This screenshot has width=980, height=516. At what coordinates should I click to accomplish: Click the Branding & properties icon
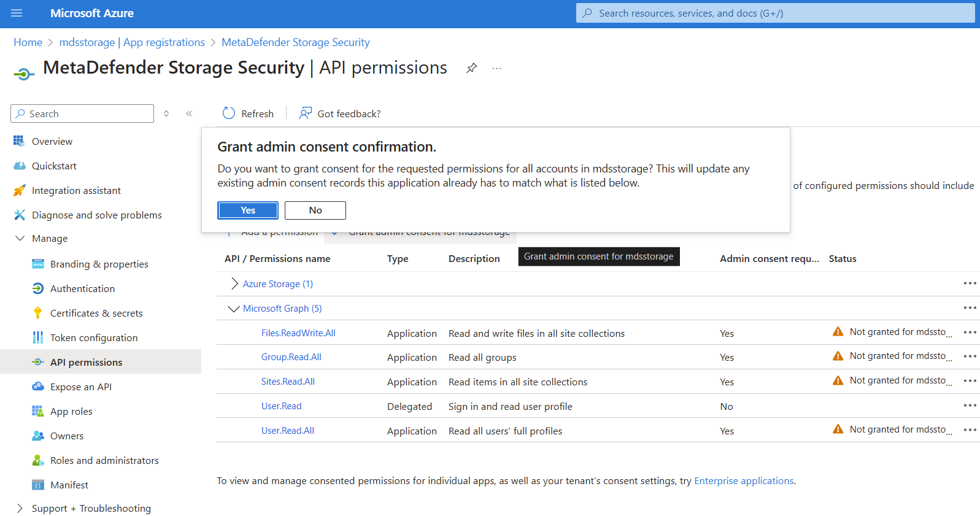click(38, 264)
